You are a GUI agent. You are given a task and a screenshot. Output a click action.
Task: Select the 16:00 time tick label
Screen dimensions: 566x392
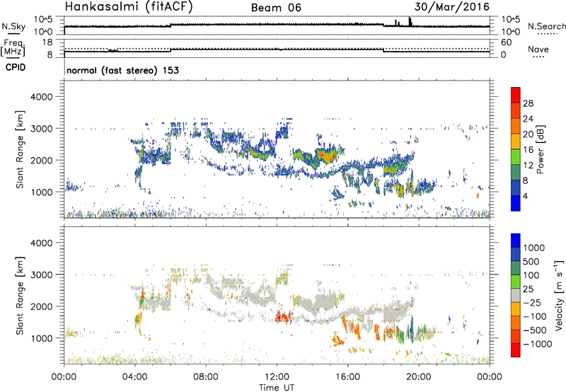point(347,377)
